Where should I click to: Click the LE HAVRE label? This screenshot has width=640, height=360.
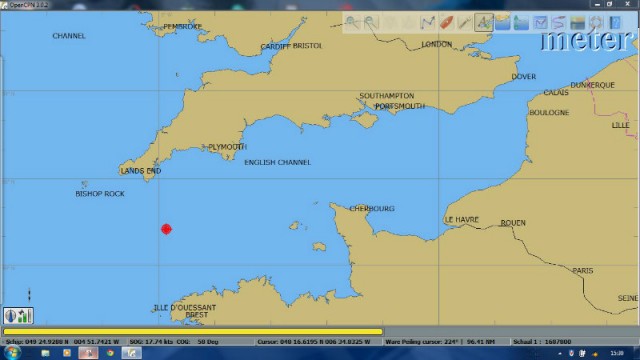461,220
